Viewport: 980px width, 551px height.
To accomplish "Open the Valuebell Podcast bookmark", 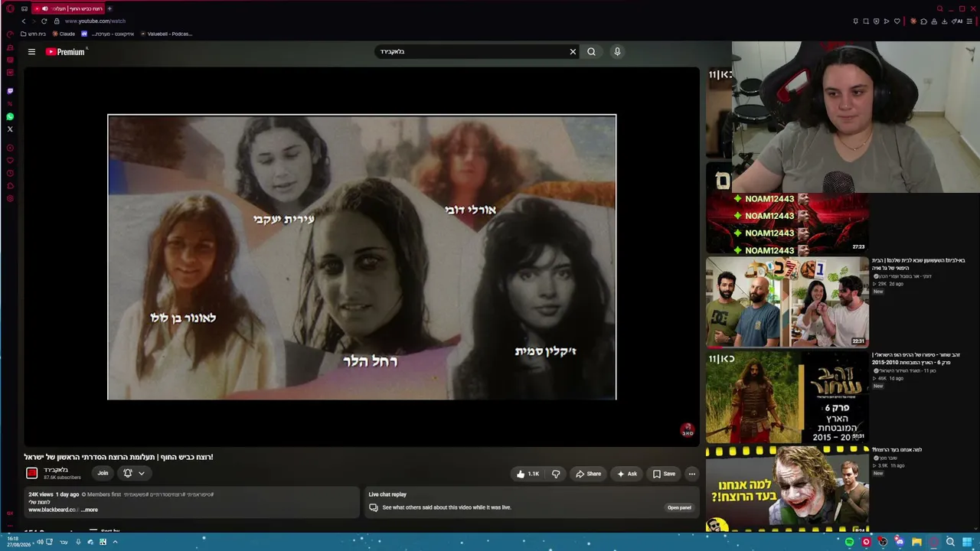I will point(166,34).
